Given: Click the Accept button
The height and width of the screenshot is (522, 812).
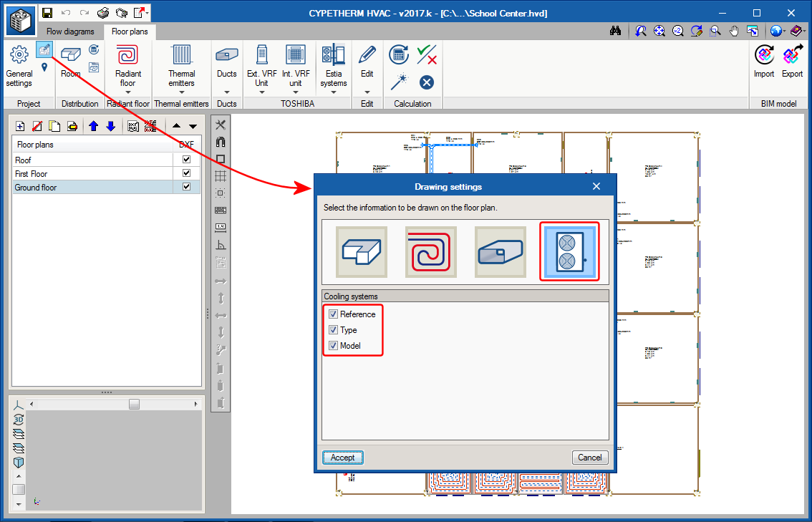Looking at the screenshot, I should coord(342,458).
